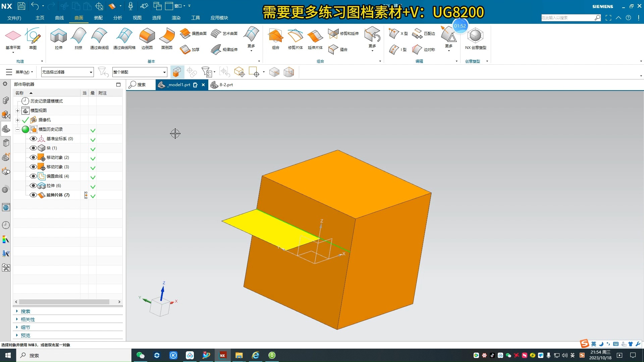Expand the 摄像机 tree node
644x362 pixels.
tap(17, 120)
